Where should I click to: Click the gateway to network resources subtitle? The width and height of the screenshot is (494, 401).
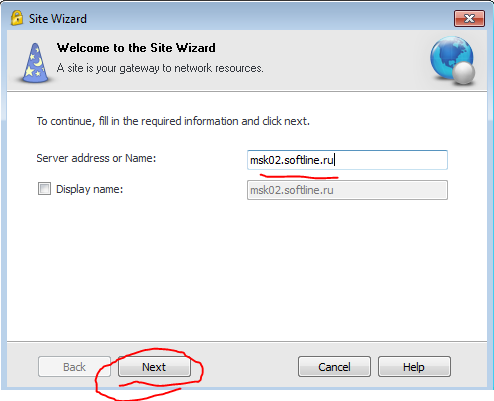point(160,68)
